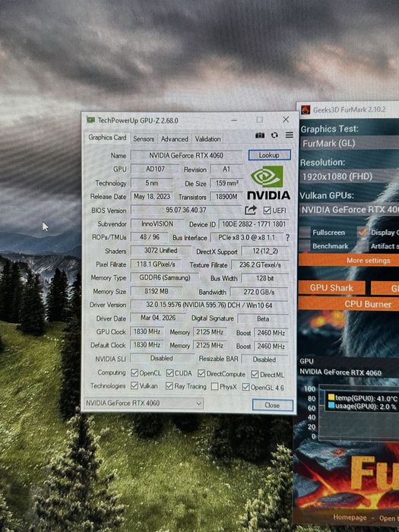Image resolution: width=399 pixels, height=532 pixels.
Task: Launch GPU Shark from FurMark
Action: 331,288
